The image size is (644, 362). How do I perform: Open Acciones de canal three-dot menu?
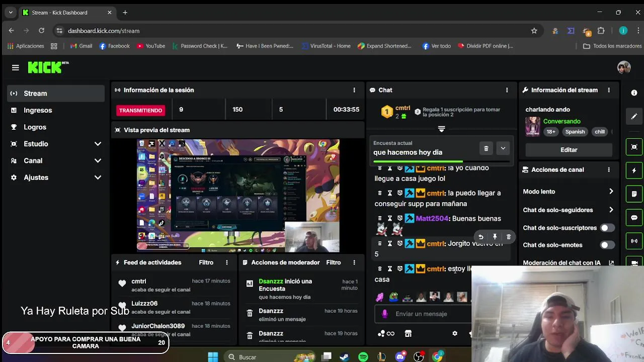pos(609,170)
